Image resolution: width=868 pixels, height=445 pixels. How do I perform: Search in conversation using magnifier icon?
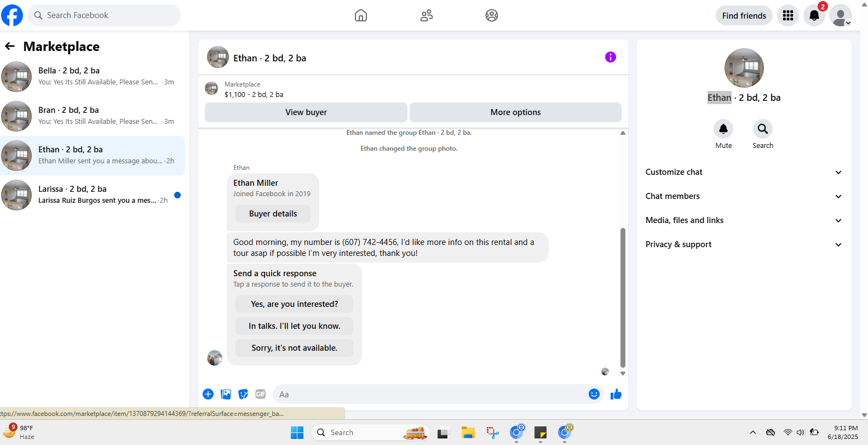coord(763,129)
